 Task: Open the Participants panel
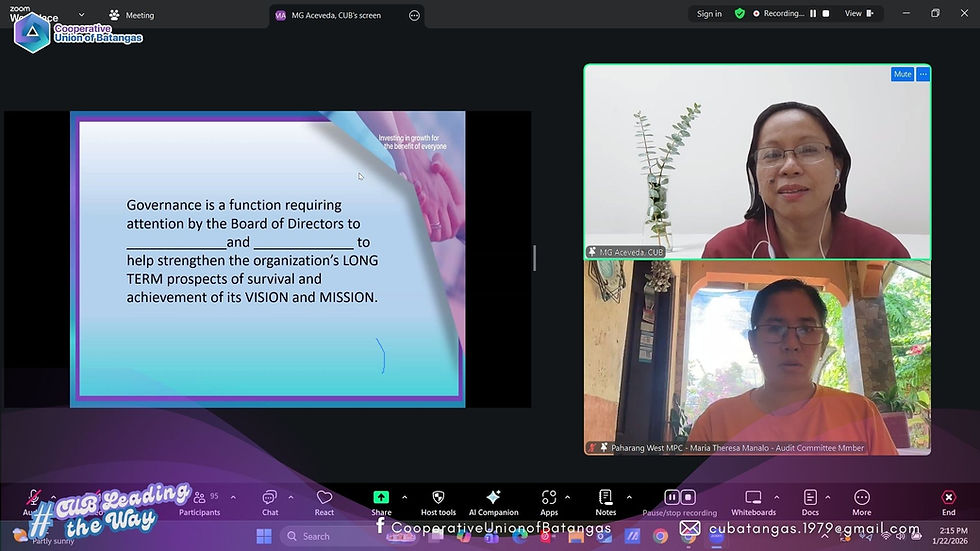[x=199, y=503]
